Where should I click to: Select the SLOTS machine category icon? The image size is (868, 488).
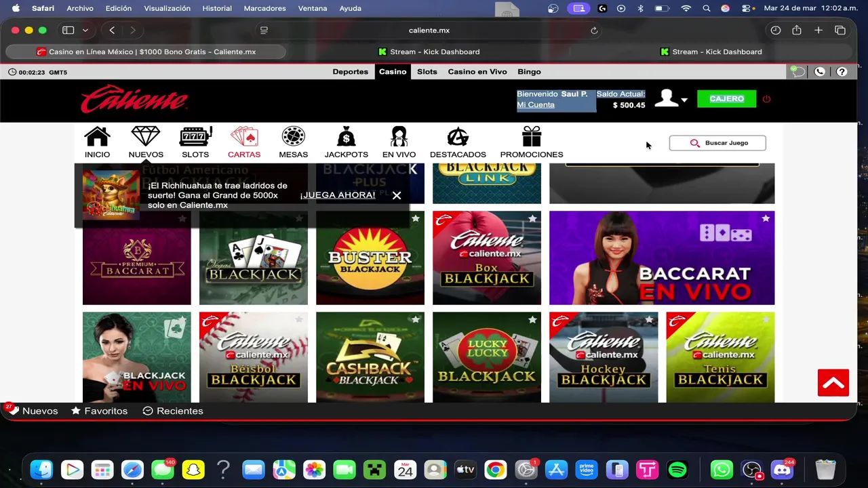195,142
